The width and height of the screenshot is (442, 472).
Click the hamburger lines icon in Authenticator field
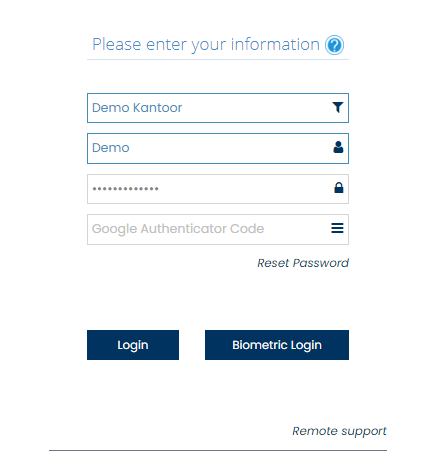click(x=337, y=228)
